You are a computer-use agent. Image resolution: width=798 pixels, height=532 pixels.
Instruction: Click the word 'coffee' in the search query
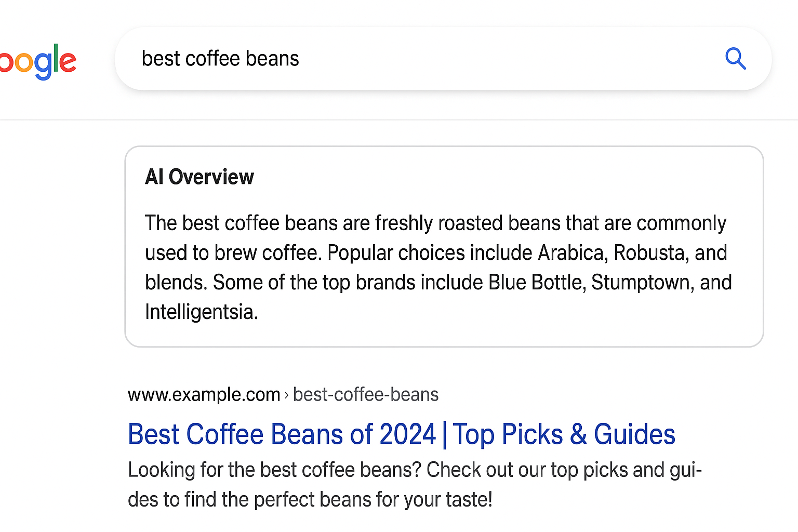coord(213,59)
